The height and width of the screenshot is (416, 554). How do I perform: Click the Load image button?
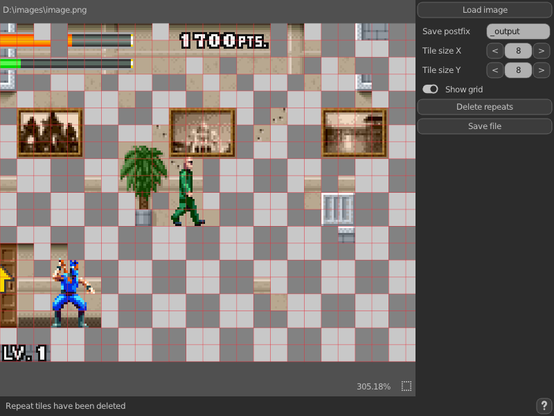pyautogui.click(x=484, y=10)
